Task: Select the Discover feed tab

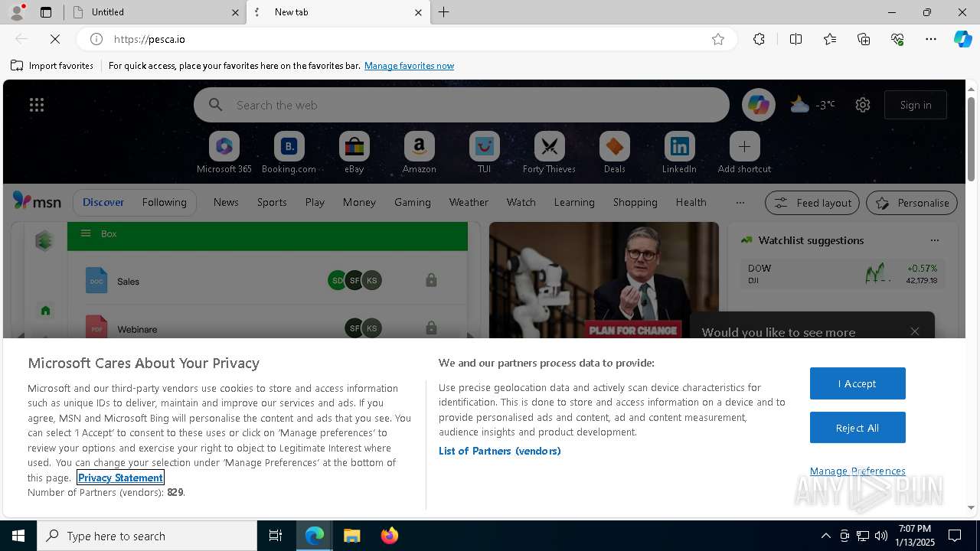Action: [x=103, y=202]
